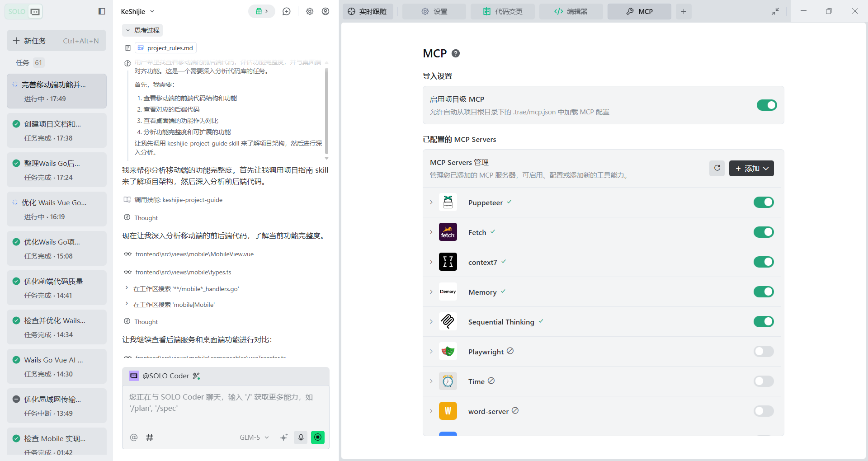Image resolution: width=868 pixels, height=461 pixels.
Task: Insert a hashtag reference with #
Action: tap(150, 437)
